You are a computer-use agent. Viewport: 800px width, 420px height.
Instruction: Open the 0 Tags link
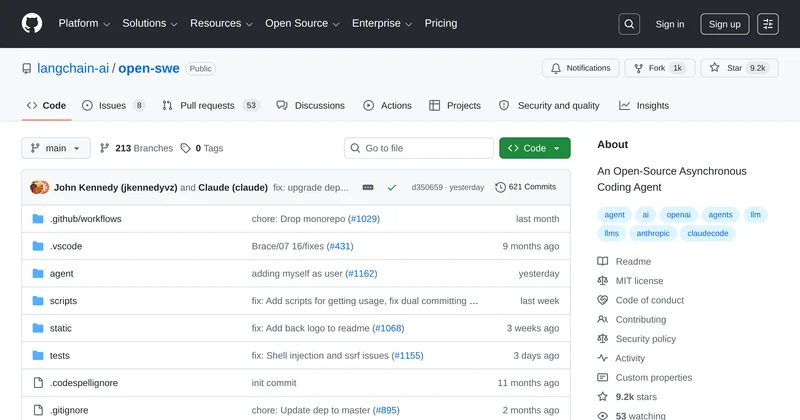click(x=202, y=148)
